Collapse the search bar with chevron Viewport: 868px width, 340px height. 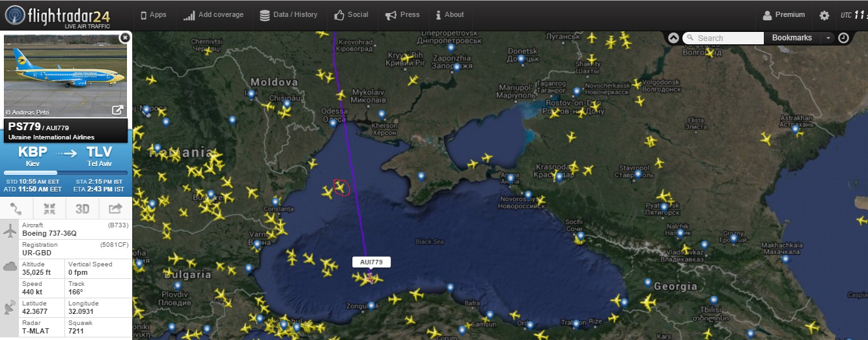point(673,38)
